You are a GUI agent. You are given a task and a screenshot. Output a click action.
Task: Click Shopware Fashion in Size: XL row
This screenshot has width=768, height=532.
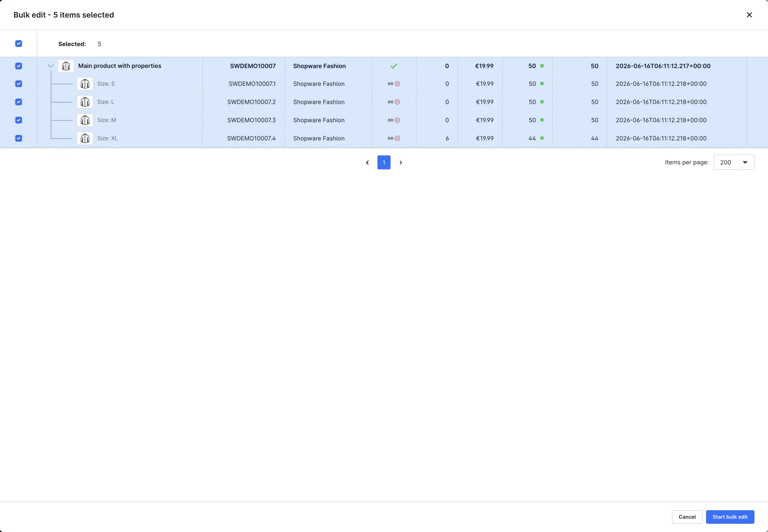pos(319,138)
